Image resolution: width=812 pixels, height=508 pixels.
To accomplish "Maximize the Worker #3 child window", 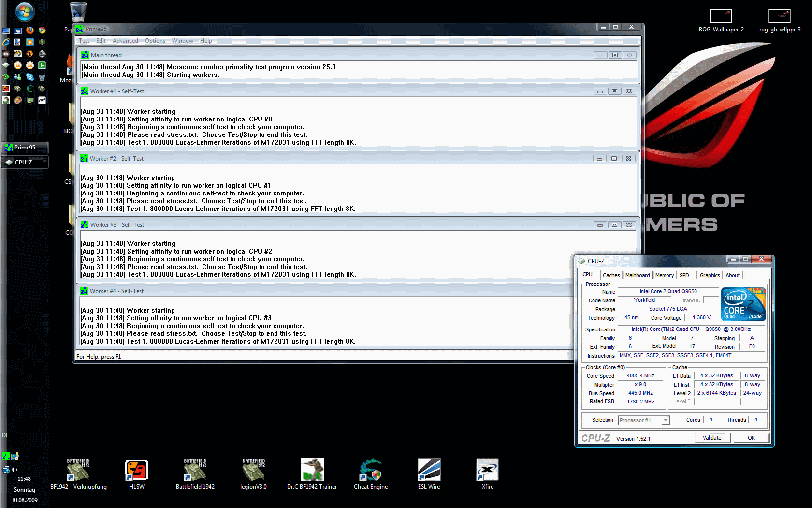I will (x=614, y=225).
